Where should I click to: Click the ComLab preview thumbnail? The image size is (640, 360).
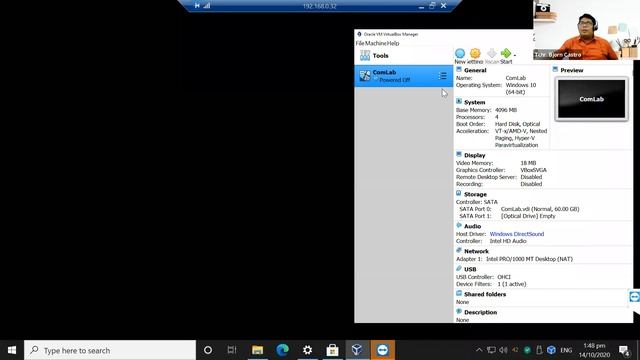pos(591,99)
